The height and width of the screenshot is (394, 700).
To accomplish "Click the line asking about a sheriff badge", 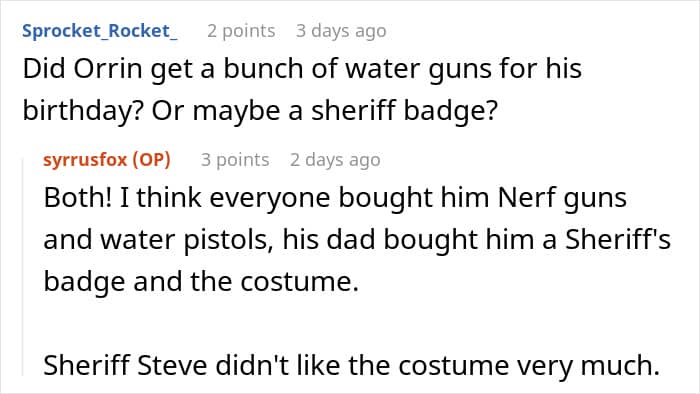I will pos(260,111).
